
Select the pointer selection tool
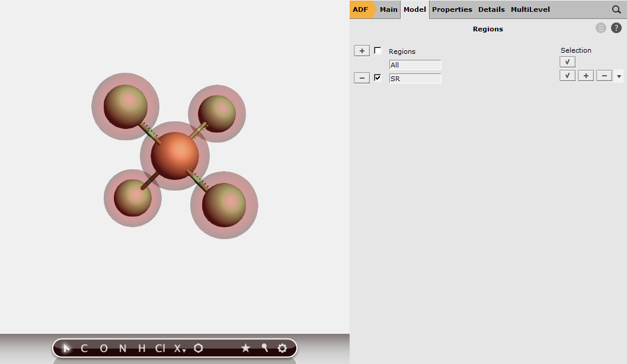pyautogui.click(x=66, y=348)
